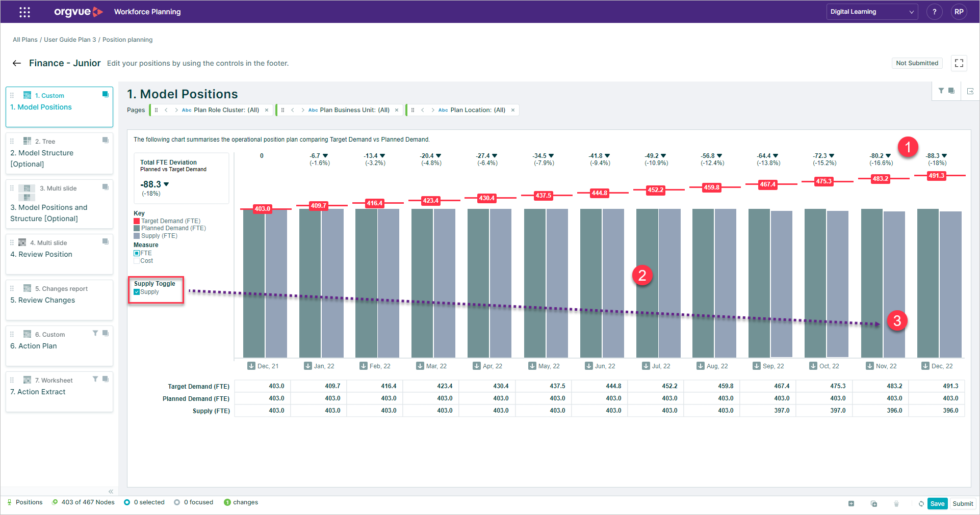This screenshot has width=980, height=515.
Task: Open the -6.7 deviation dropdown above January
Action: pos(325,155)
